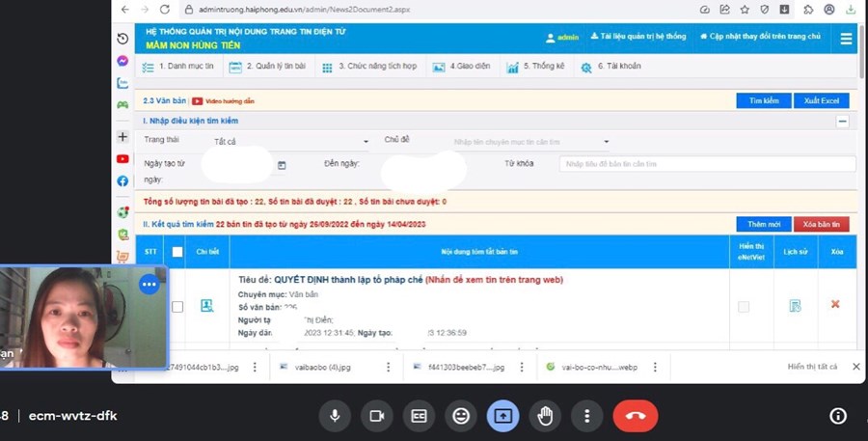Click the Tìm kiếm button

point(763,100)
